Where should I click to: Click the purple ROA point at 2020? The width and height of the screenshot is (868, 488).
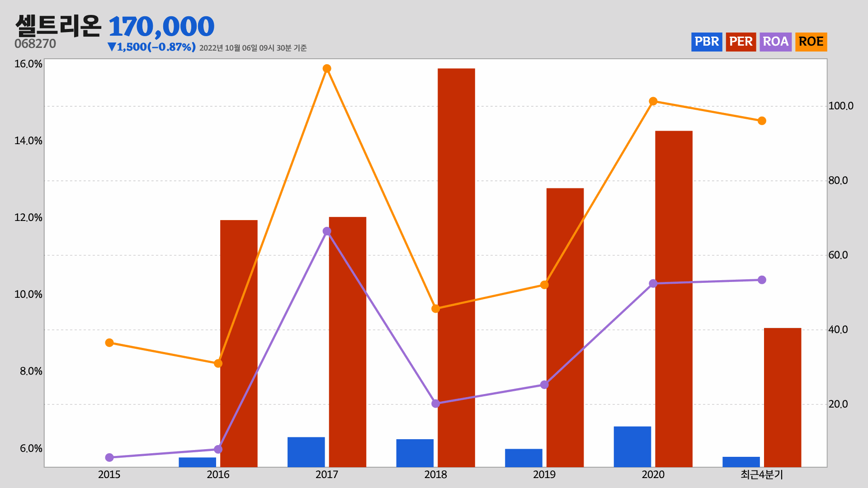[653, 284]
